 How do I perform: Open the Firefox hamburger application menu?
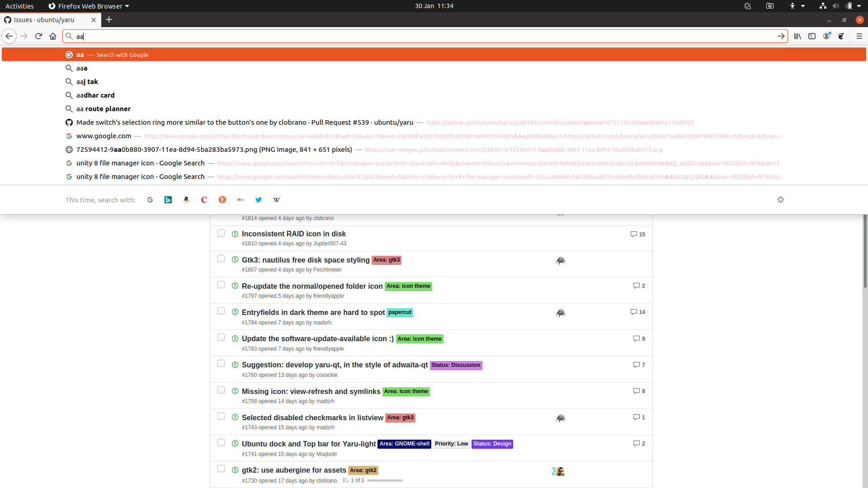(x=859, y=36)
